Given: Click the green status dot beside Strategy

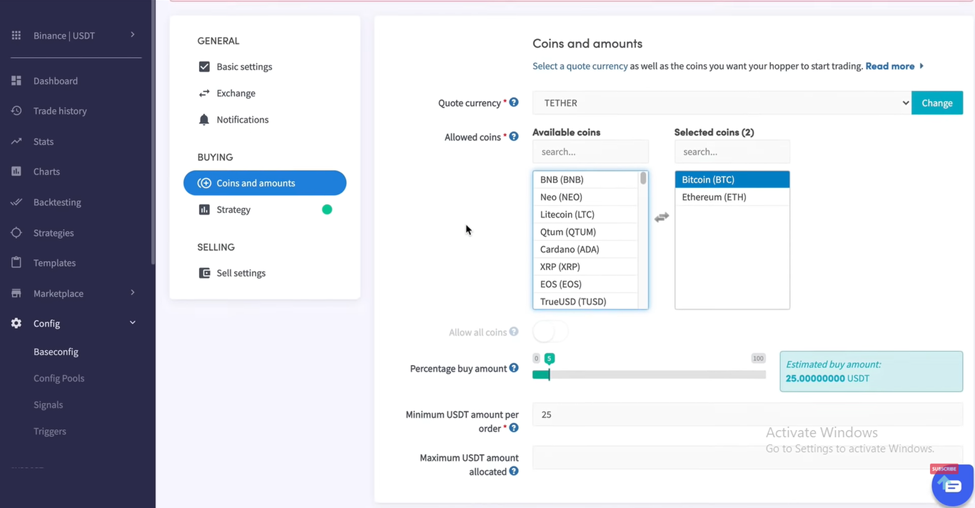Looking at the screenshot, I should tap(327, 210).
